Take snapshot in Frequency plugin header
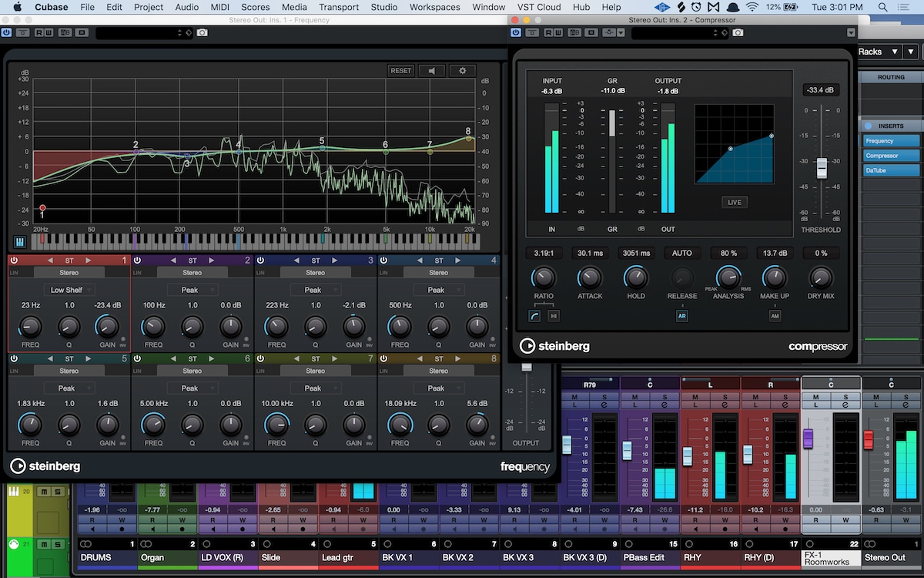The height and width of the screenshot is (578, 924). 202,33
